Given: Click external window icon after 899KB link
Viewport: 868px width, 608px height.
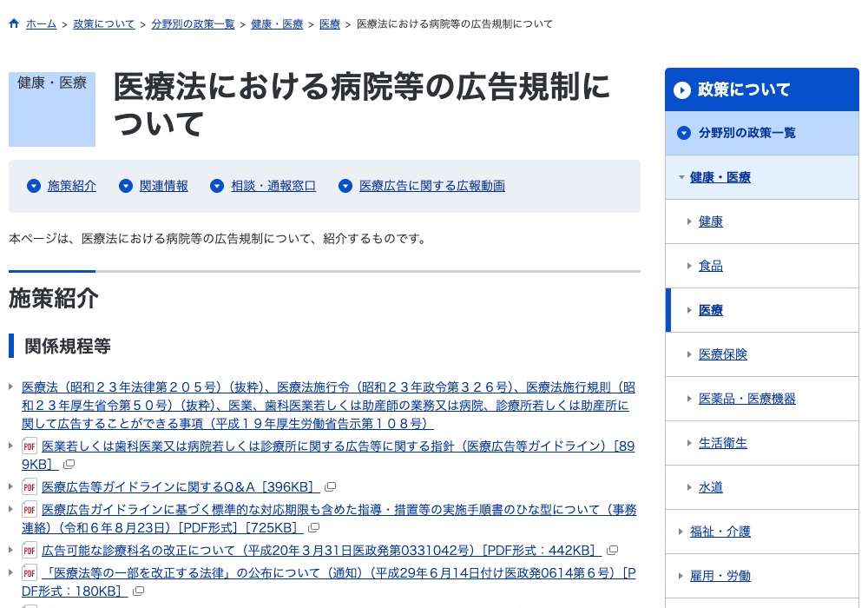Looking at the screenshot, I should pyautogui.click(x=69, y=464).
